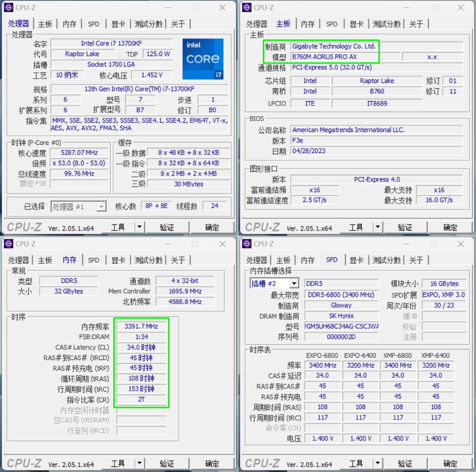Click the BIOS version value F3e
The image size is (476, 472).
click(377, 140)
